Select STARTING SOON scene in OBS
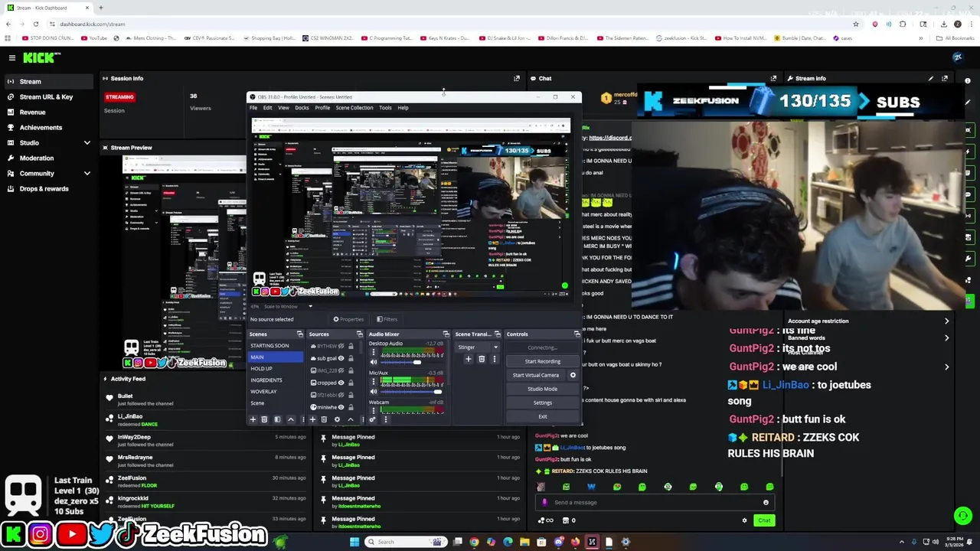The height and width of the screenshot is (551, 980). coord(276,346)
